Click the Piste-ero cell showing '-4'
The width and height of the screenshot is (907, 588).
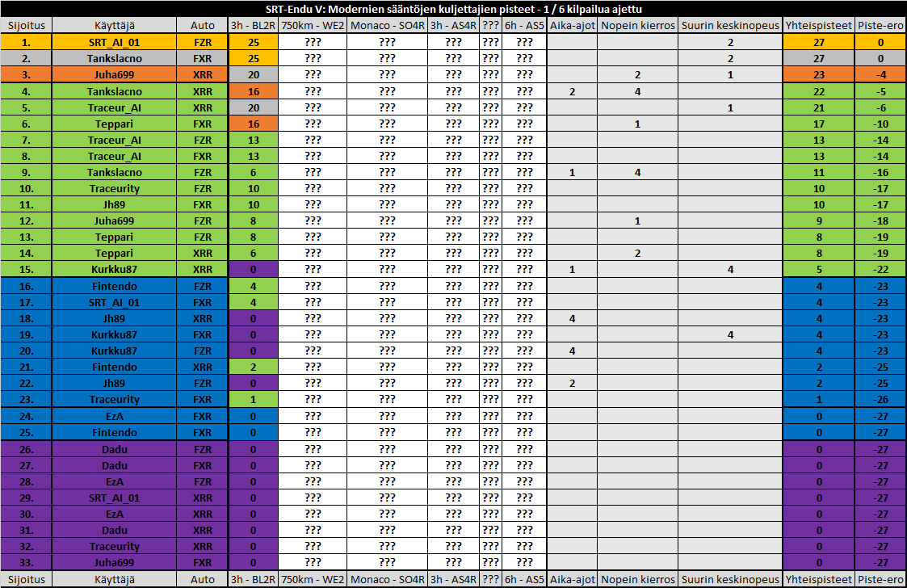(x=880, y=74)
